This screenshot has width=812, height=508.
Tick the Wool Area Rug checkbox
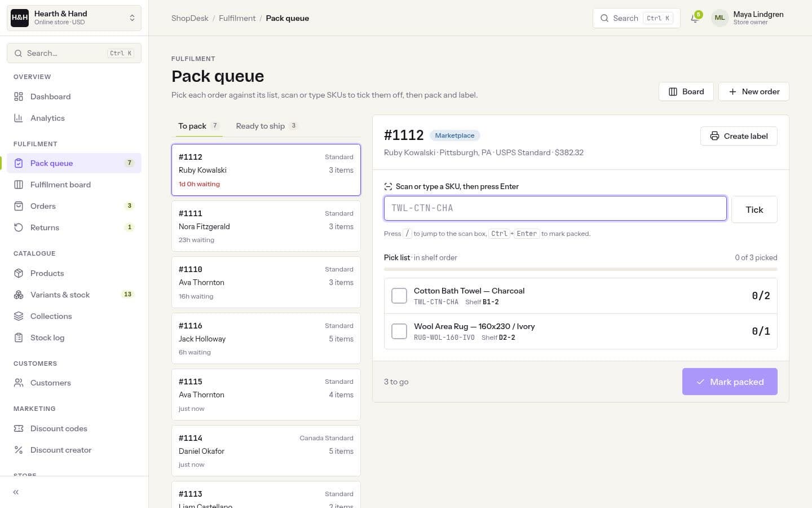pos(399,331)
